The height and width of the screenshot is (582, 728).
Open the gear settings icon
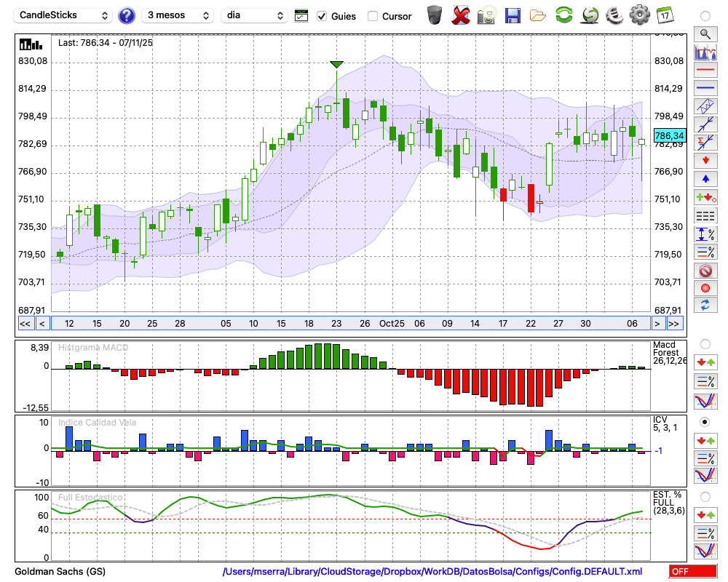[x=639, y=15]
